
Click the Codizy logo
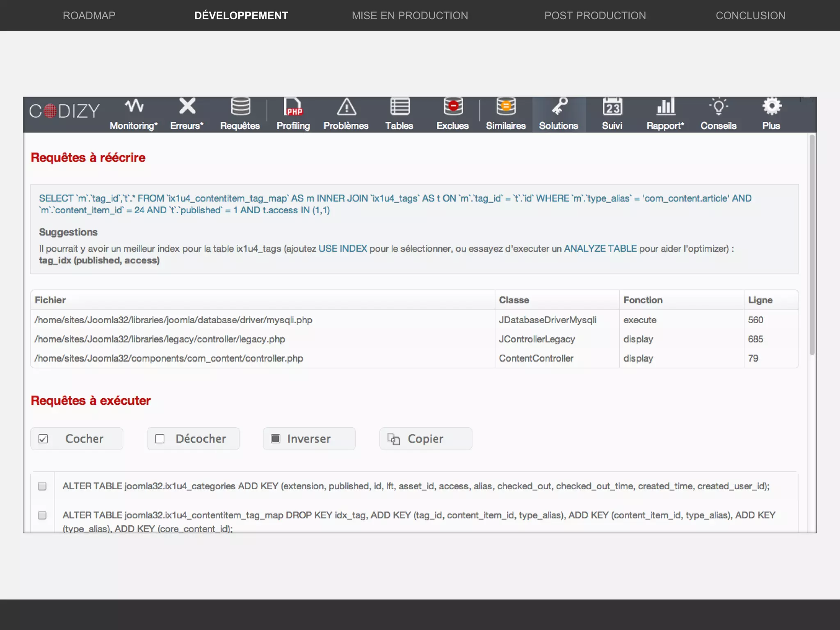[x=64, y=111]
